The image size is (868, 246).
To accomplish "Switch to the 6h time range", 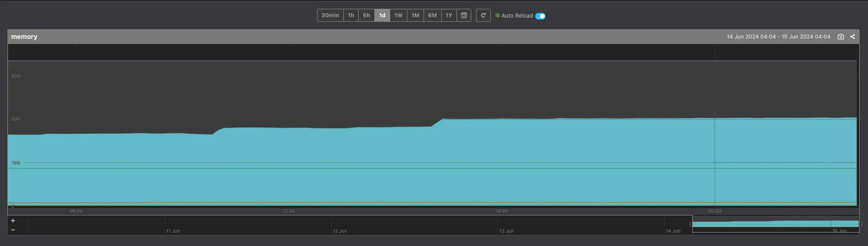I will tap(367, 15).
